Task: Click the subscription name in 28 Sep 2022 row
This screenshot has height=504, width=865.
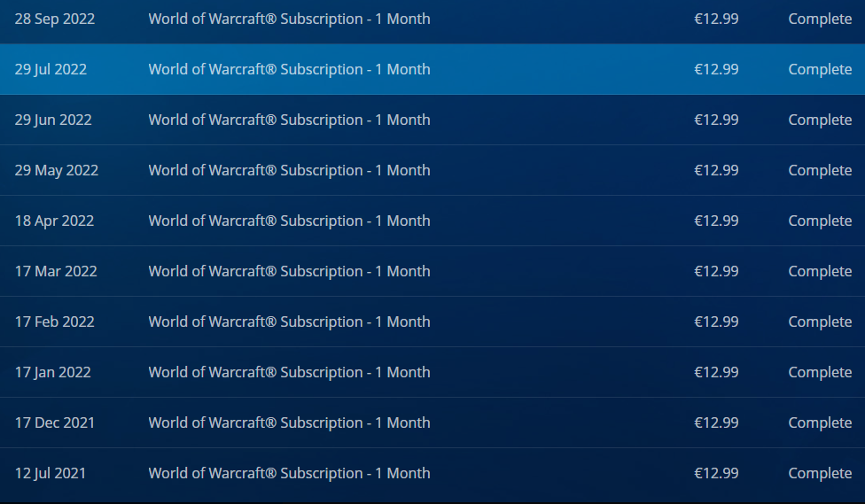Action: coord(289,19)
